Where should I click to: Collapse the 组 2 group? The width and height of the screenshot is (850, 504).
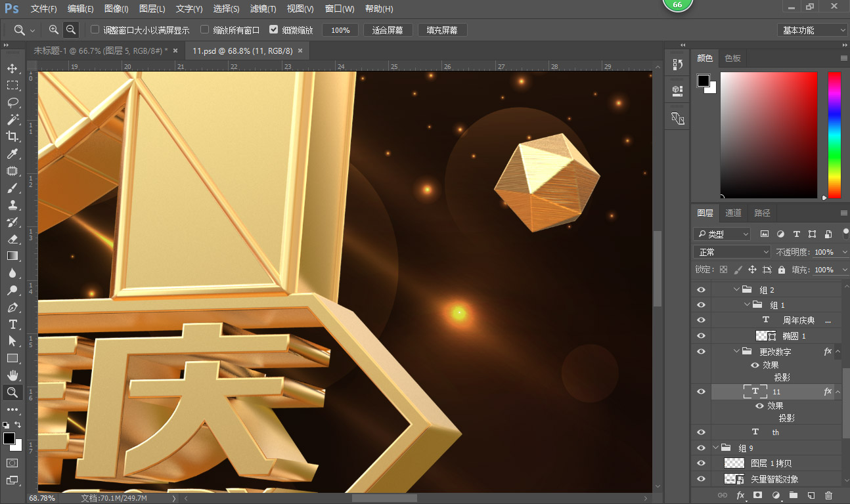pos(736,289)
